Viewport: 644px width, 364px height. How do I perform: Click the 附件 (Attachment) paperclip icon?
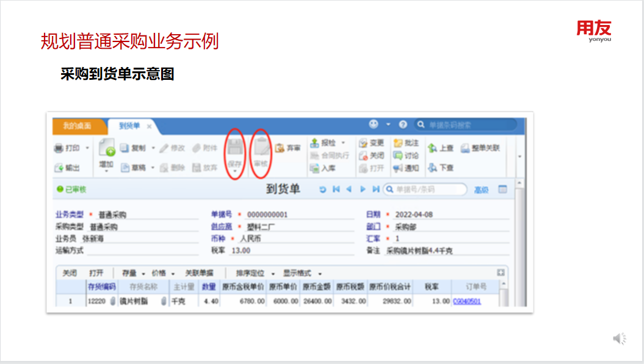click(x=197, y=148)
